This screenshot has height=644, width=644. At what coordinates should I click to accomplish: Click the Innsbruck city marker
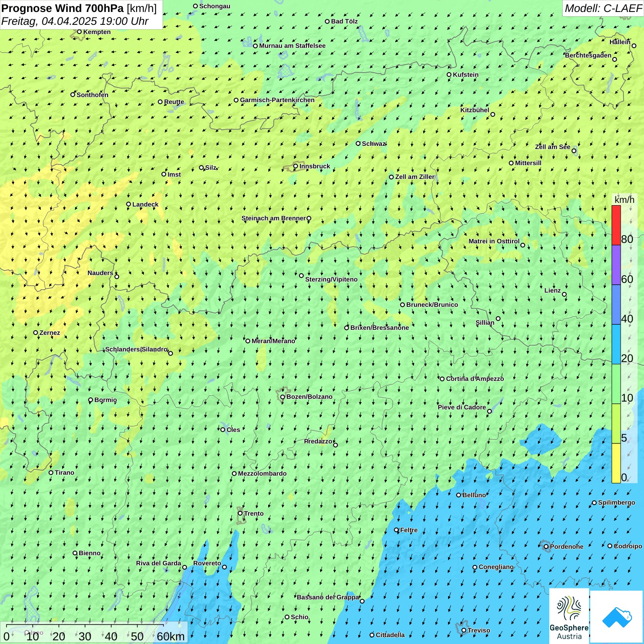(x=296, y=166)
